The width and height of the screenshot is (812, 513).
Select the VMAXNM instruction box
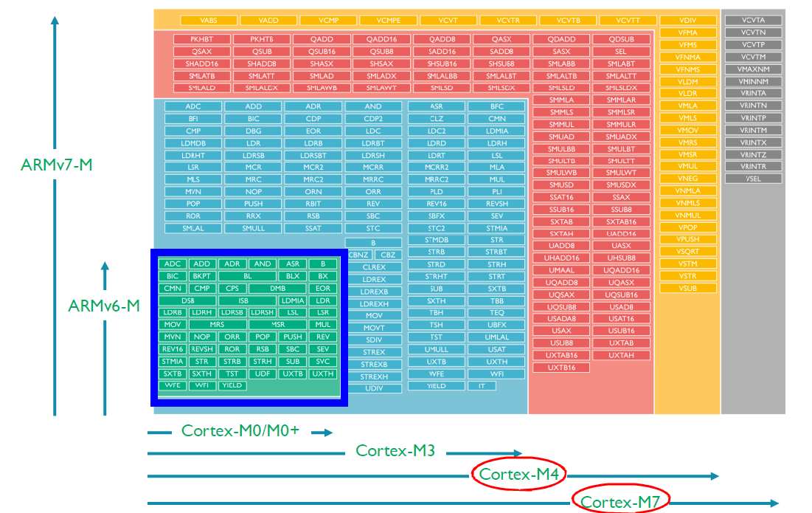(x=753, y=69)
